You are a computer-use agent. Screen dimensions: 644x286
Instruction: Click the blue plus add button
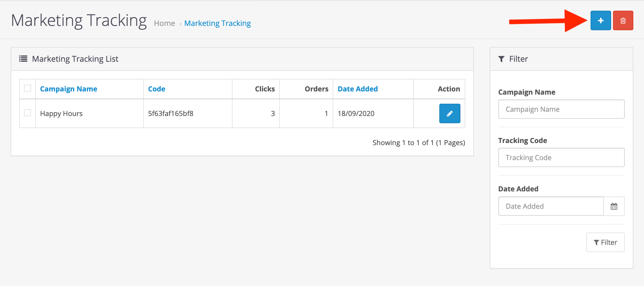pos(600,21)
